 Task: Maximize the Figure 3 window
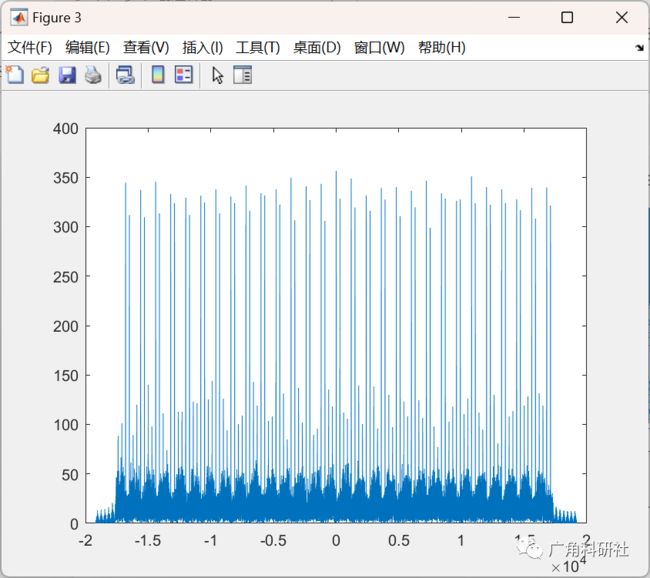[x=567, y=17]
